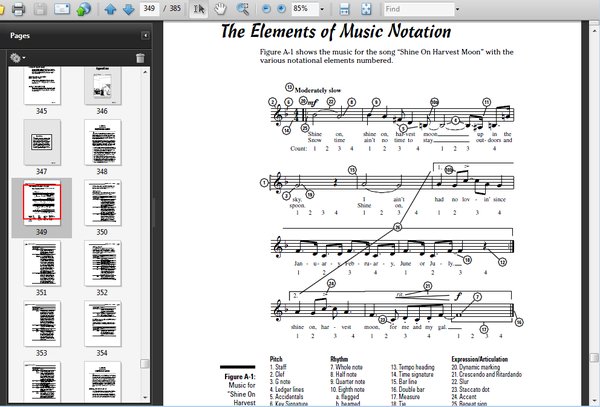Choose the Hand pan tool

coord(220,9)
